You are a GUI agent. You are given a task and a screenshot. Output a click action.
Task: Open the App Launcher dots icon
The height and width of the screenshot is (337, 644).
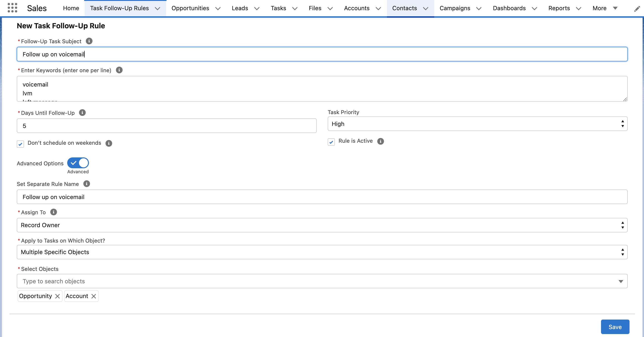(x=12, y=8)
